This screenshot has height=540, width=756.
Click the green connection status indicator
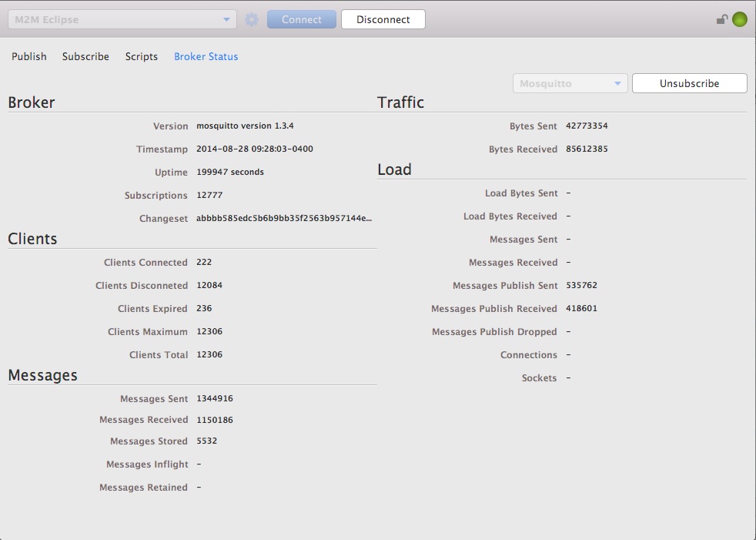point(740,19)
